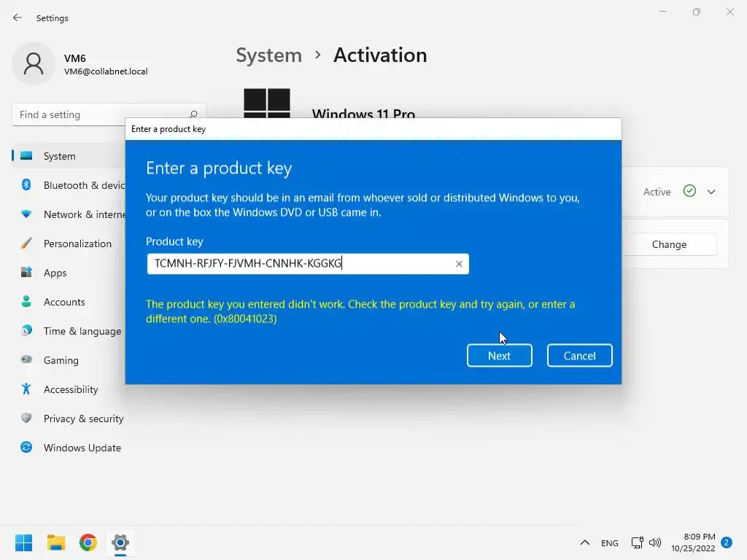
Task: Click Settings gear icon in taskbar
Action: click(x=120, y=542)
